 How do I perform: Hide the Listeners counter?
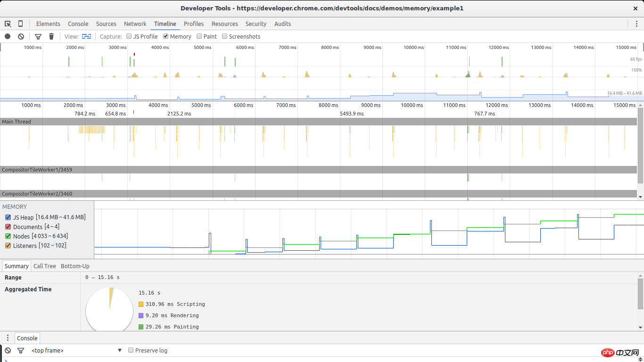pos(8,246)
